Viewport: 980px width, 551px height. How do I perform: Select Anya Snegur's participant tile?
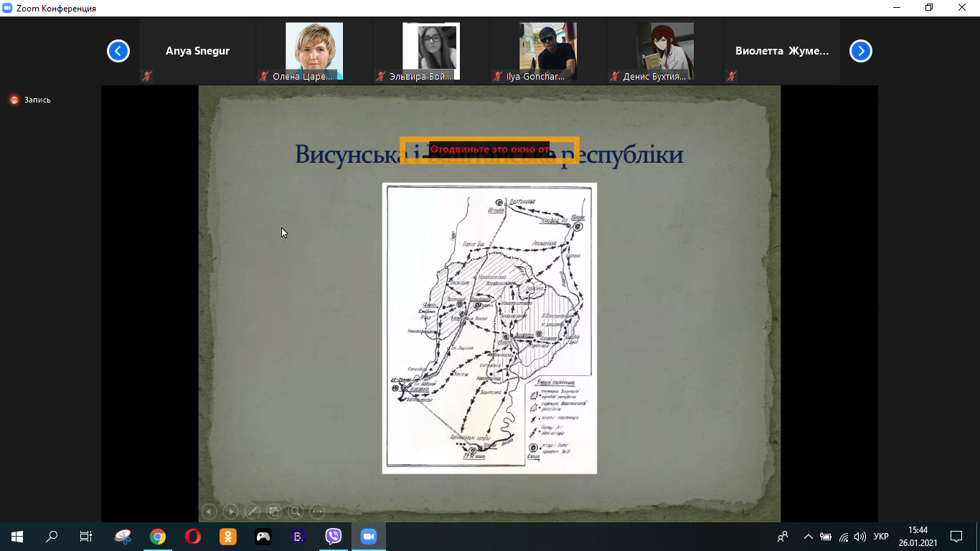197,51
